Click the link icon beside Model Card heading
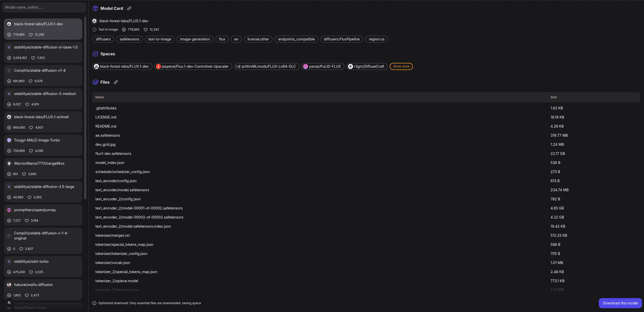This screenshot has width=644, height=312. click(129, 8)
